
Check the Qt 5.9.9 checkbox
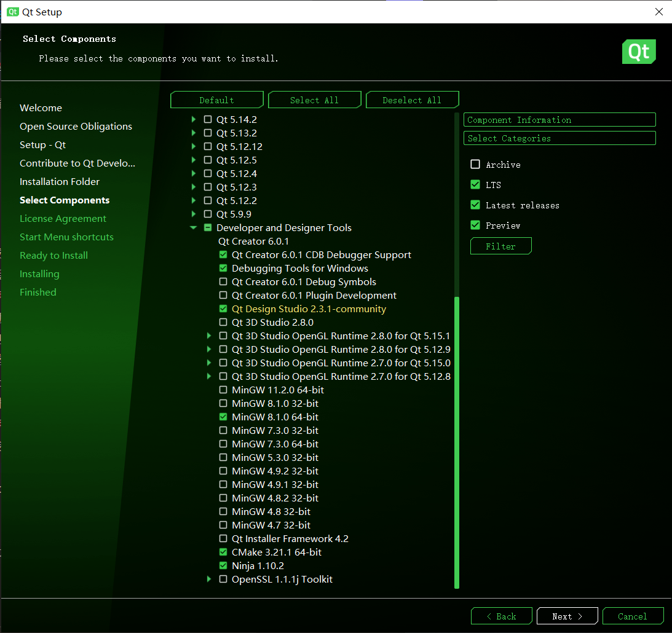point(207,214)
